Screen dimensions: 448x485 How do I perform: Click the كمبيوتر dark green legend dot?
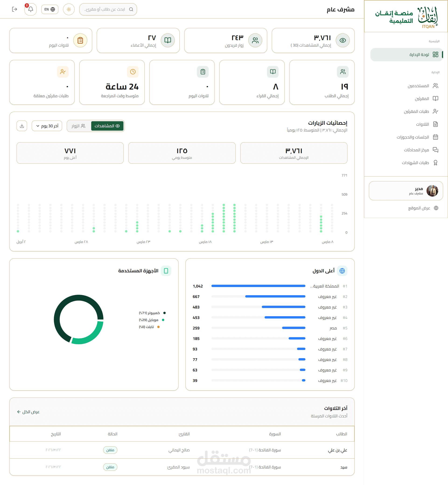(164, 313)
